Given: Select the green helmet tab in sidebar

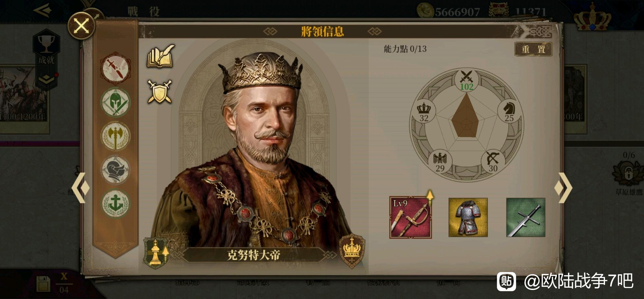Looking at the screenshot, I should (115, 102).
